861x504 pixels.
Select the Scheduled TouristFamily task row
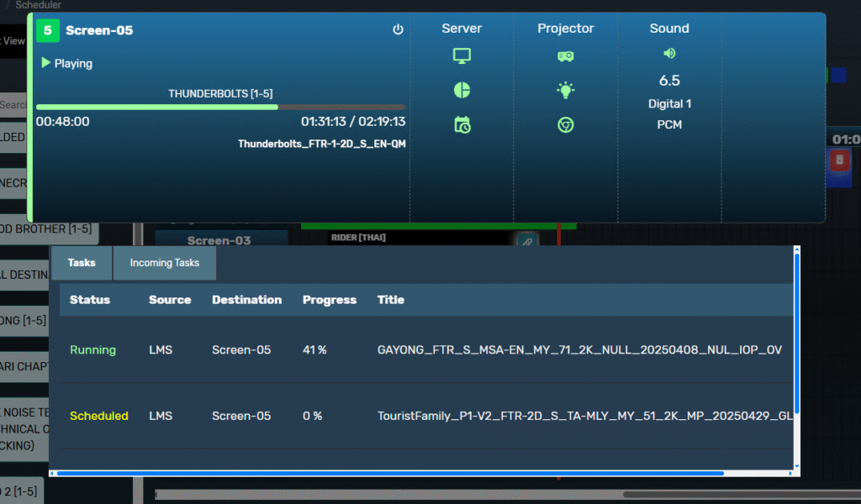[x=420, y=416]
